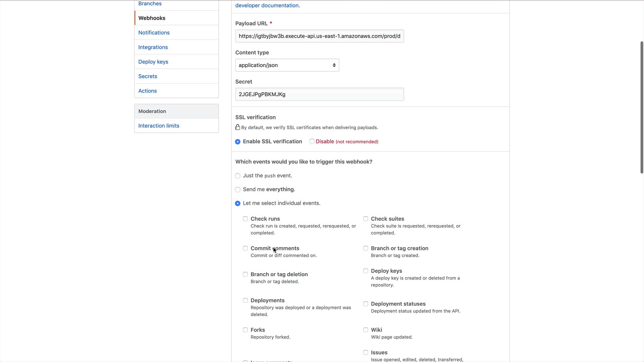Check the Commit comments event box
The height and width of the screenshot is (362, 644).
(x=246, y=248)
